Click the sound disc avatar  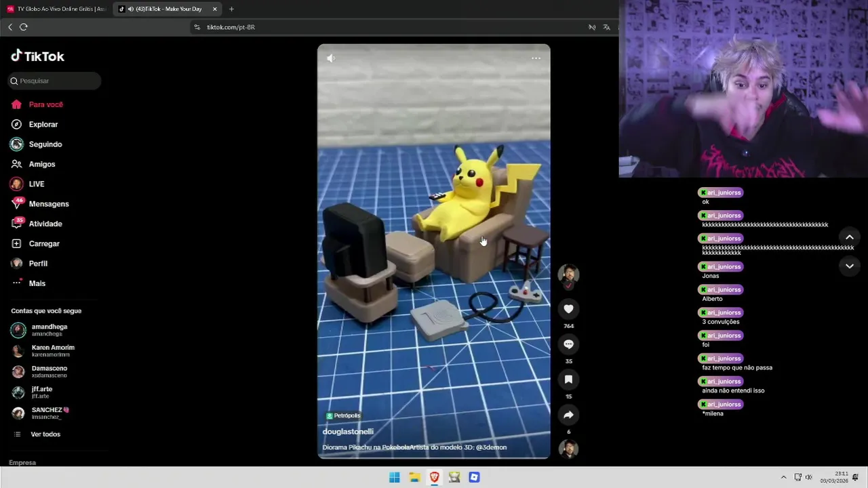coord(568,449)
